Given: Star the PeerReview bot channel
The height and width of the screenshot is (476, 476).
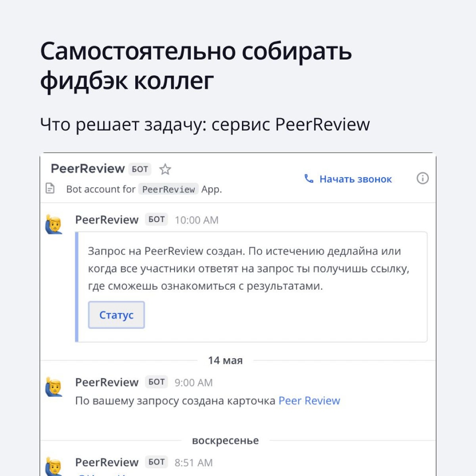Looking at the screenshot, I should coord(165,169).
